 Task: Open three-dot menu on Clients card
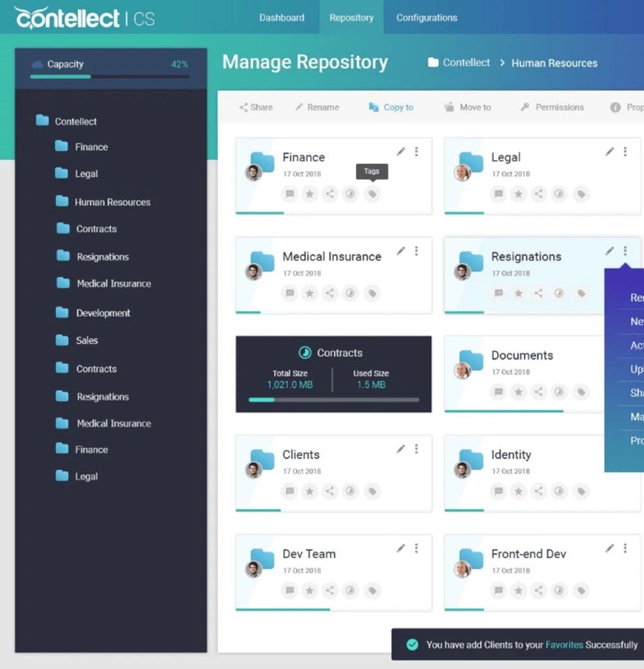tap(416, 449)
